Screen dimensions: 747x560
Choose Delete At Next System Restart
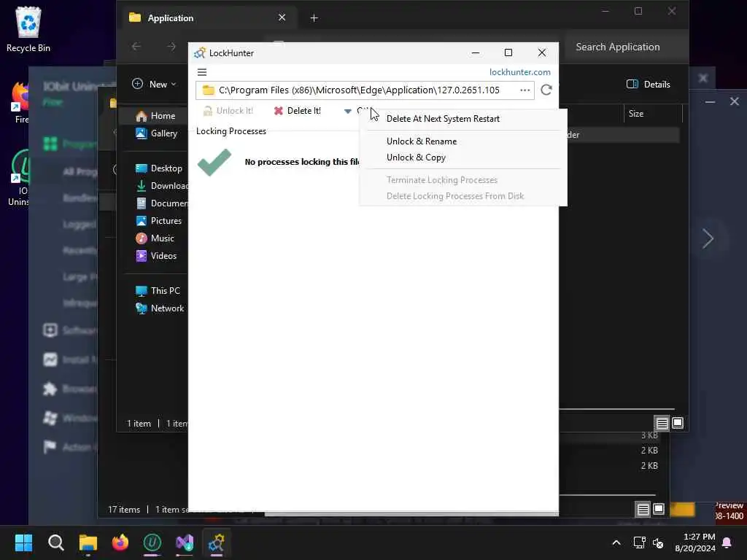tap(443, 119)
